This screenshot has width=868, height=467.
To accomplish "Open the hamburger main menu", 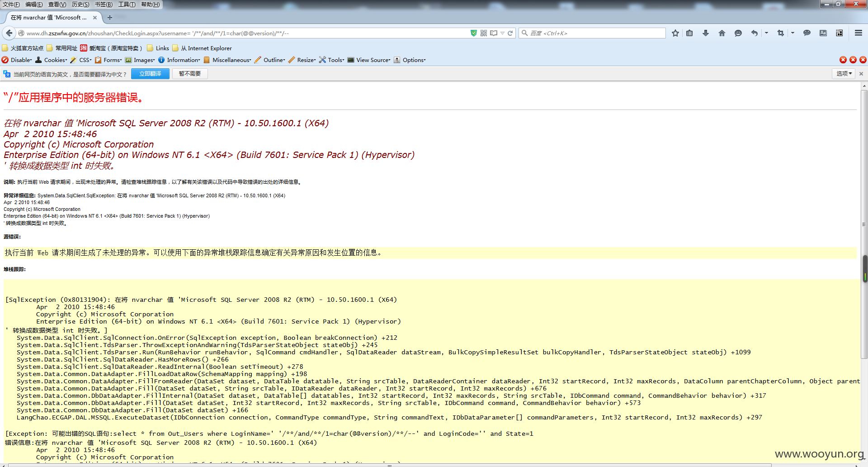I will [x=859, y=33].
